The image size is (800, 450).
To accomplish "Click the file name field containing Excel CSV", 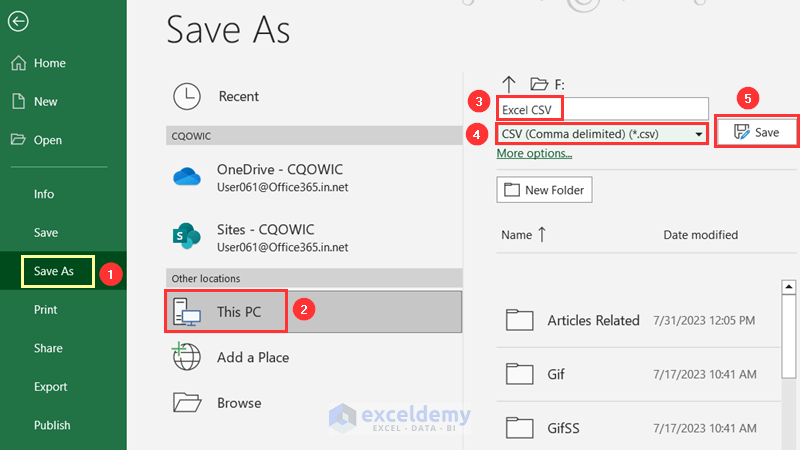I will (x=602, y=109).
